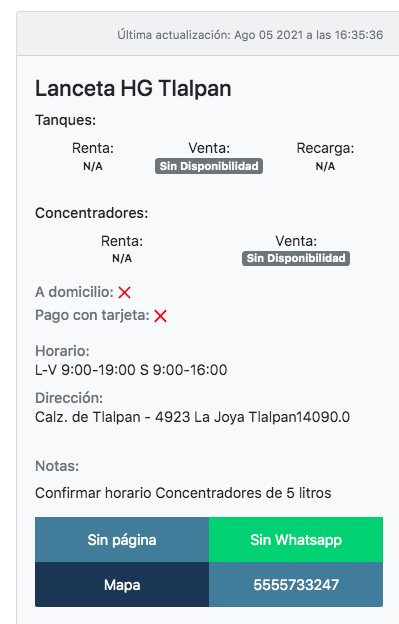Image resolution: width=399 pixels, height=624 pixels.
Task: Click the Calz. de Tlalpan address text
Action: point(192,417)
